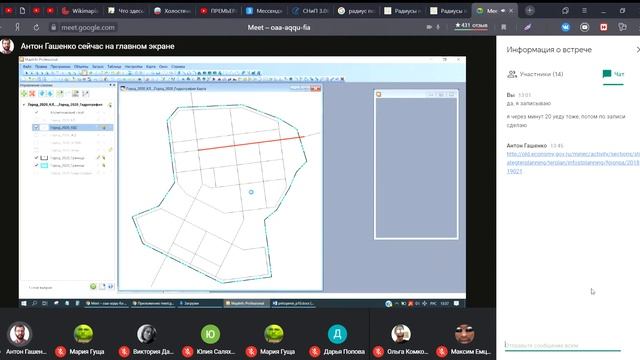Open Программы menu in MapInfo

tap(60, 67)
